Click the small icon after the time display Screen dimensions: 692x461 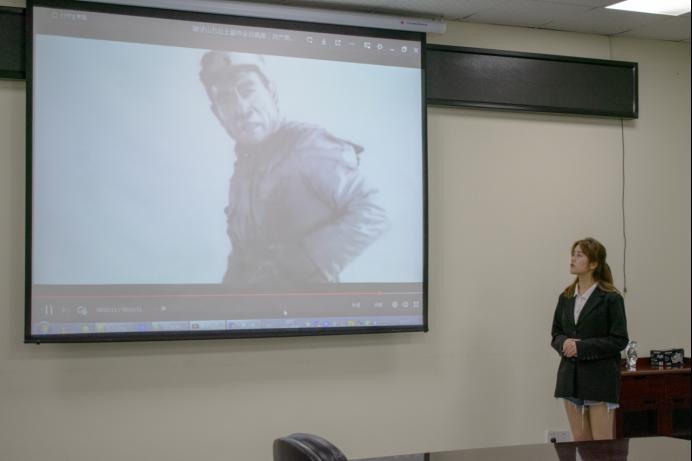(164, 309)
